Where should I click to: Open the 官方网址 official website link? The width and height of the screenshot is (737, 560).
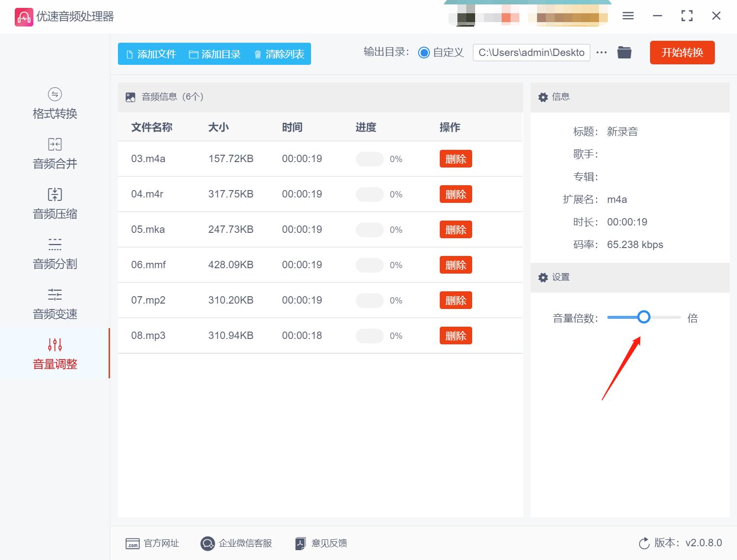pos(153,543)
